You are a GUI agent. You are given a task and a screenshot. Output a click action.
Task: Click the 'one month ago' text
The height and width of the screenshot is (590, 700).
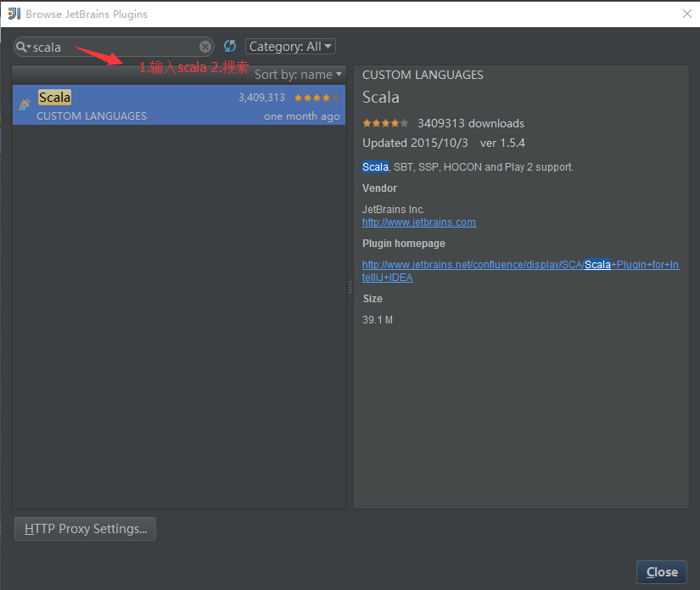(x=302, y=116)
